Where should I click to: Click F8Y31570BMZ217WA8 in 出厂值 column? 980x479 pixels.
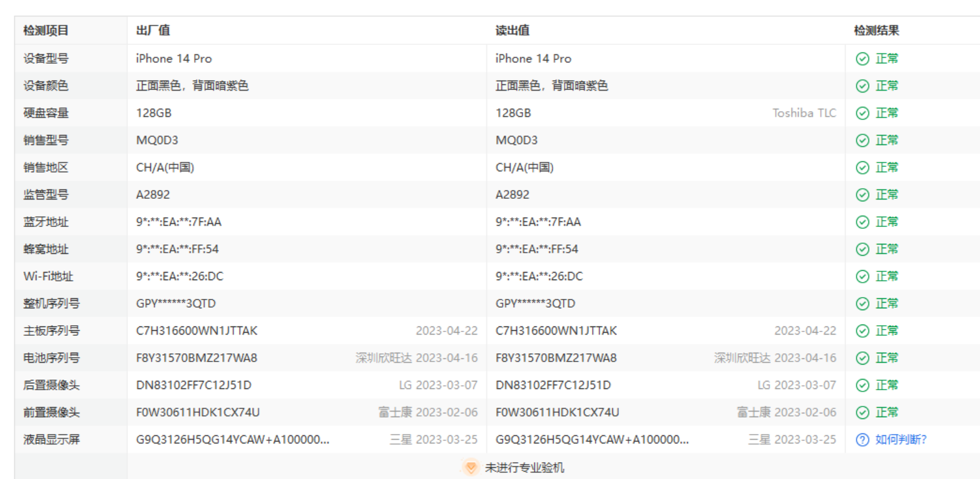pyautogui.click(x=197, y=358)
